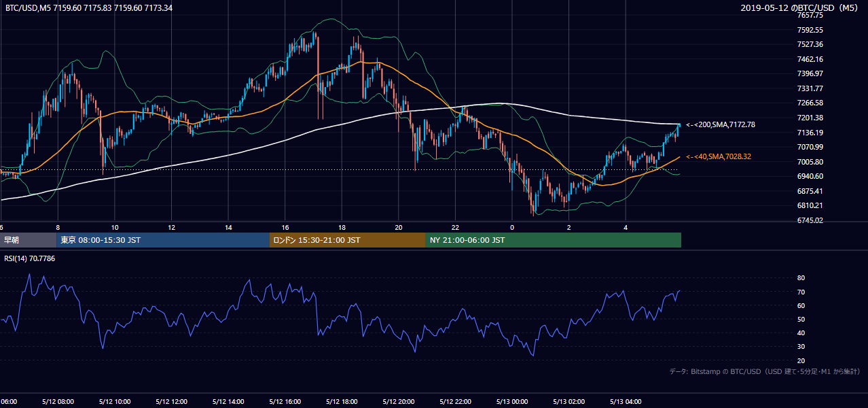The height and width of the screenshot is (408, 868).
Task: Click price axis value 7592.55
Action: point(810,30)
